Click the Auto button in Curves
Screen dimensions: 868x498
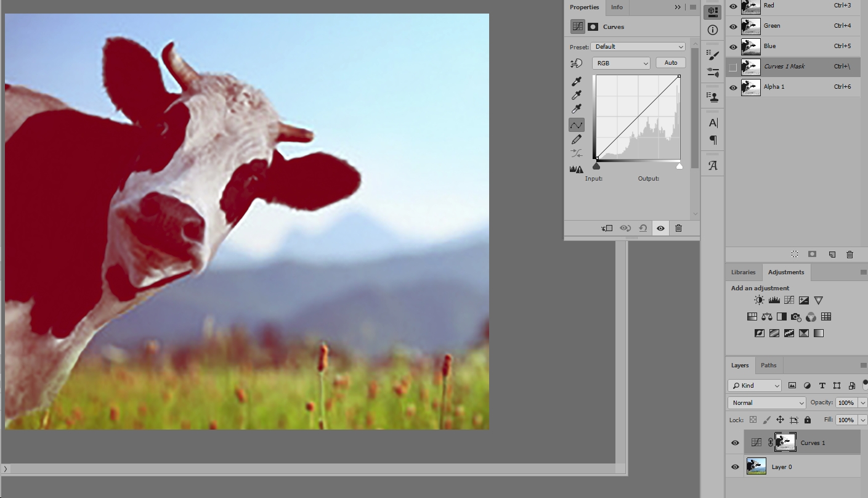(671, 63)
